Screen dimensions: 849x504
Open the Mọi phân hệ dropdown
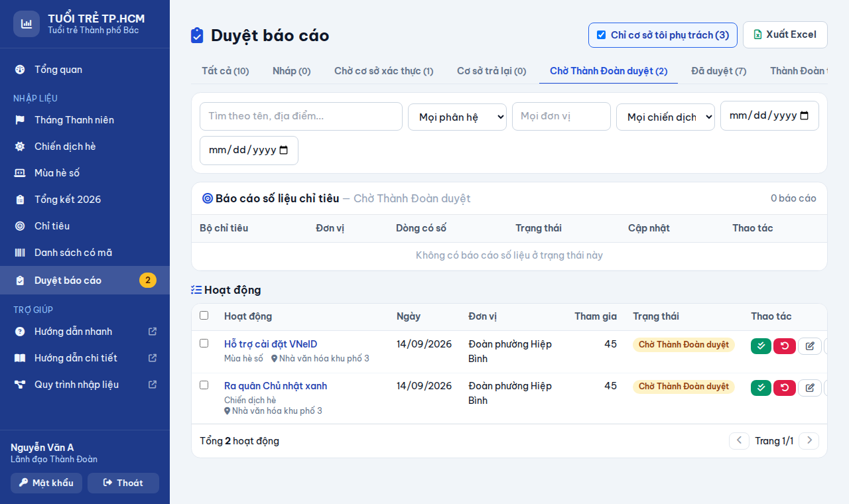tap(457, 117)
